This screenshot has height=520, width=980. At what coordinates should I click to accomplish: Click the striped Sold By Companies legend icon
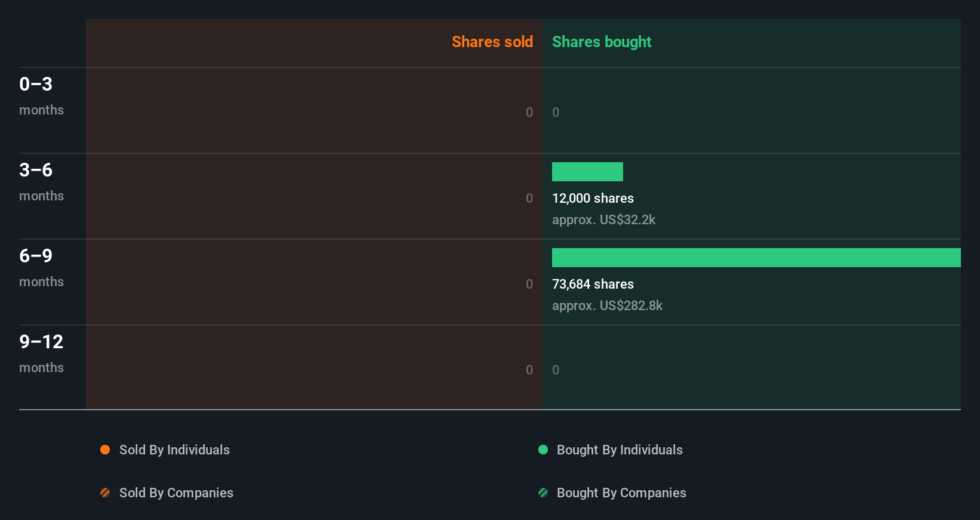click(x=105, y=493)
